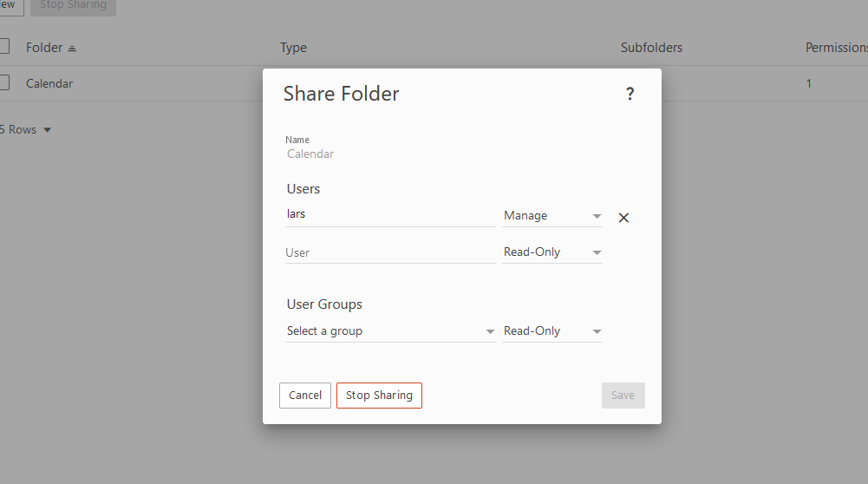Click the Save button in the dialog

623,396
